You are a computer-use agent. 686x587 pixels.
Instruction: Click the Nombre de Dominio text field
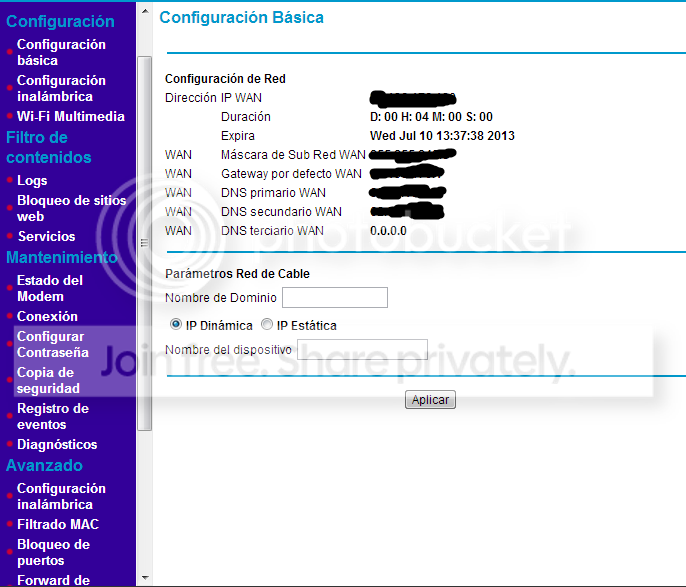[x=334, y=297]
